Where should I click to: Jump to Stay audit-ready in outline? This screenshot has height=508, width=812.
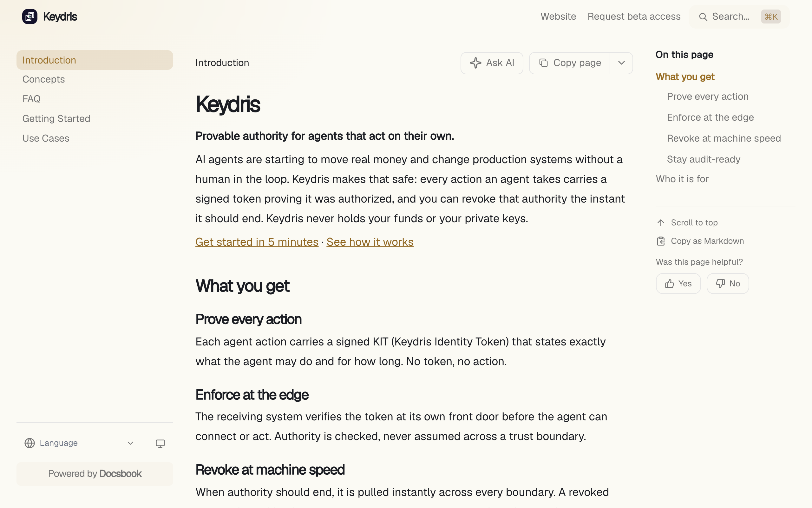coord(703,159)
